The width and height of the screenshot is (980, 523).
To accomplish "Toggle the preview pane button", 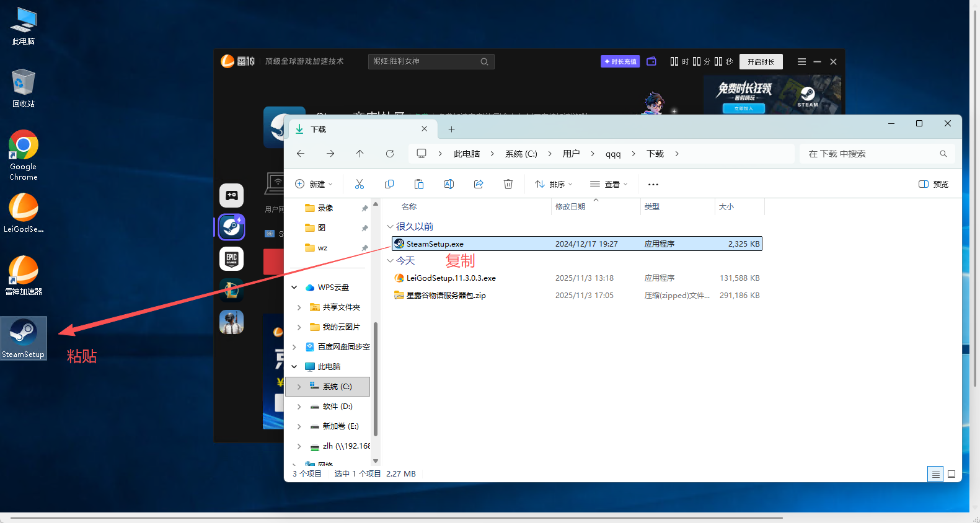I will coord(933,184).
